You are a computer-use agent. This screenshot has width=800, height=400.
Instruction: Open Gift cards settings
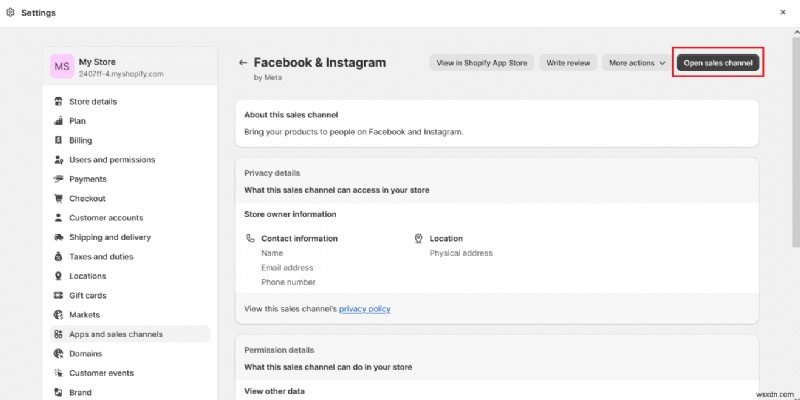click(x=130, y=295)
